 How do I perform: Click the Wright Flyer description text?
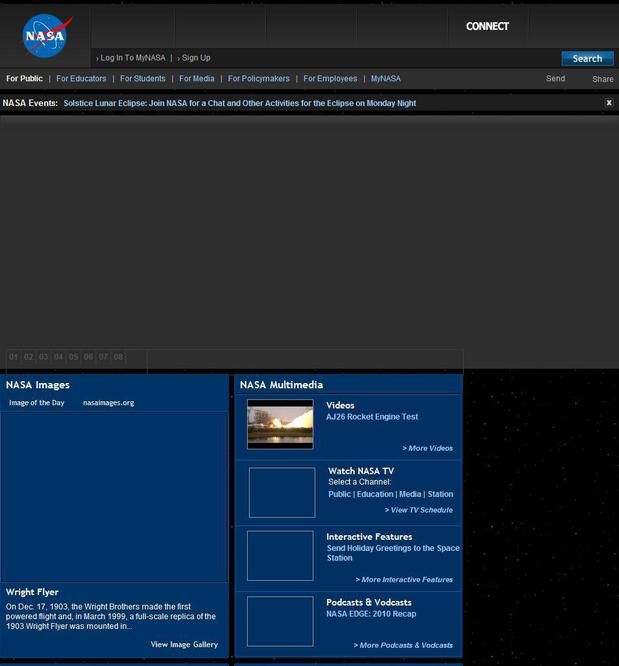click(111, 616)
